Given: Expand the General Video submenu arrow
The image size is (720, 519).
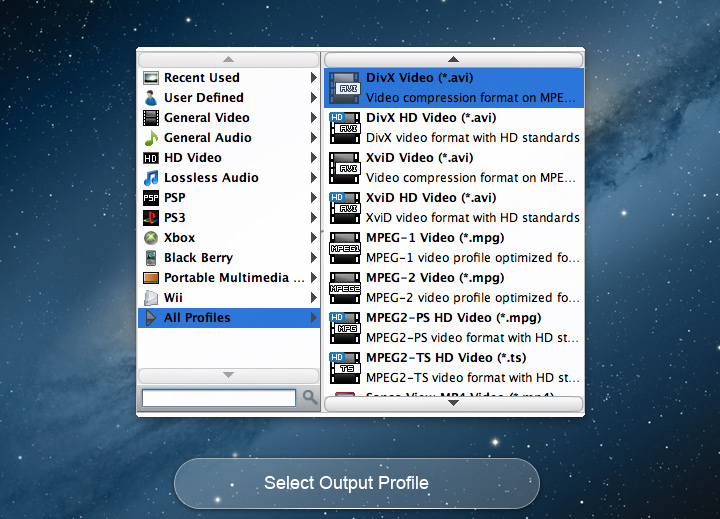Looking at the screenshot, I should [x=314, y=118].
